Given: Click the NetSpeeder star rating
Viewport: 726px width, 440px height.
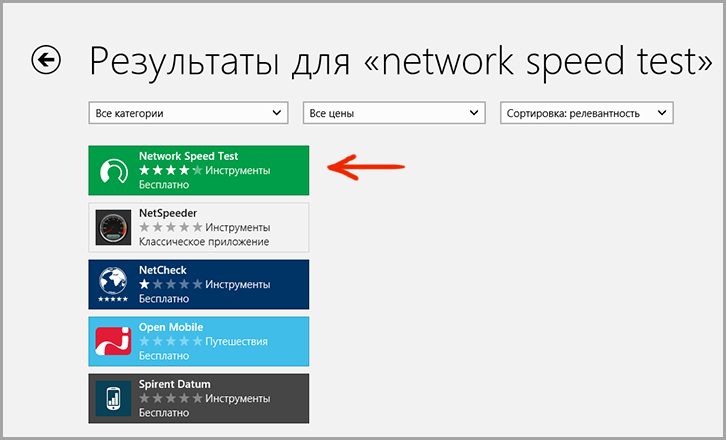Looking at the screenshot, I should point(171,227).
